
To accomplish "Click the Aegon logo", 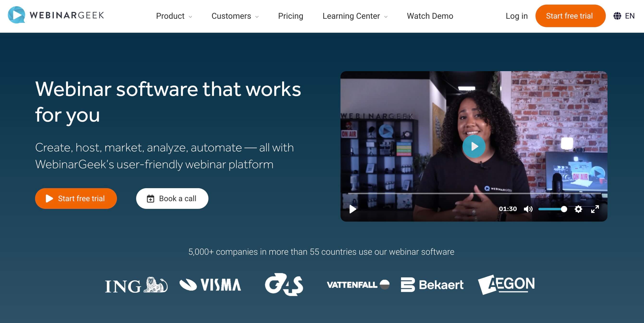I will point(506,285).
